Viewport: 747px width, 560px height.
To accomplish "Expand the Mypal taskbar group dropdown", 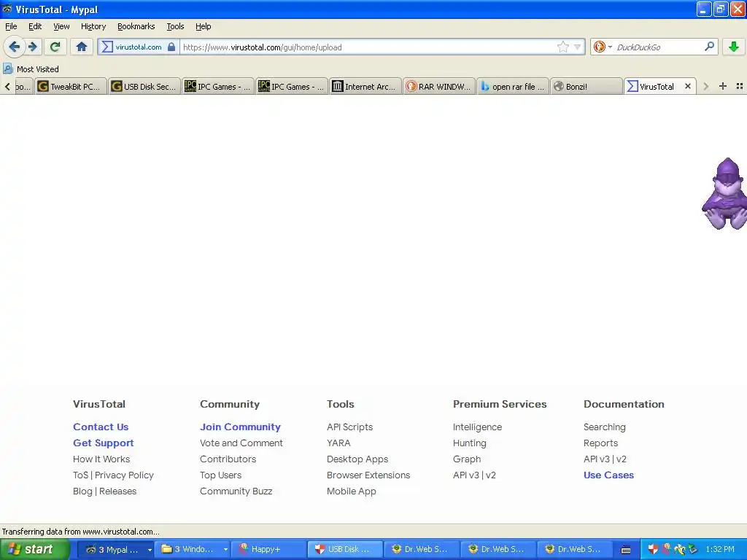I will (x=149, y=549).
